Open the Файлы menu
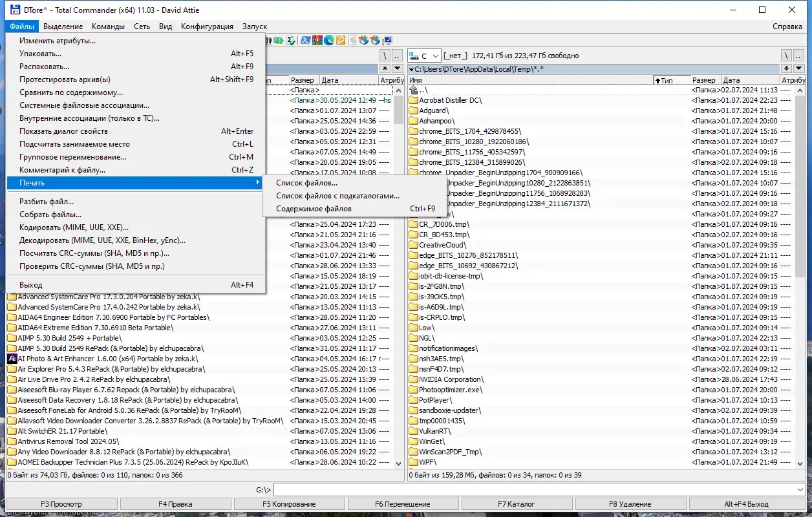The width and height of the screenshot is (812, 517). pyautogui.click(x=22, y=26)
